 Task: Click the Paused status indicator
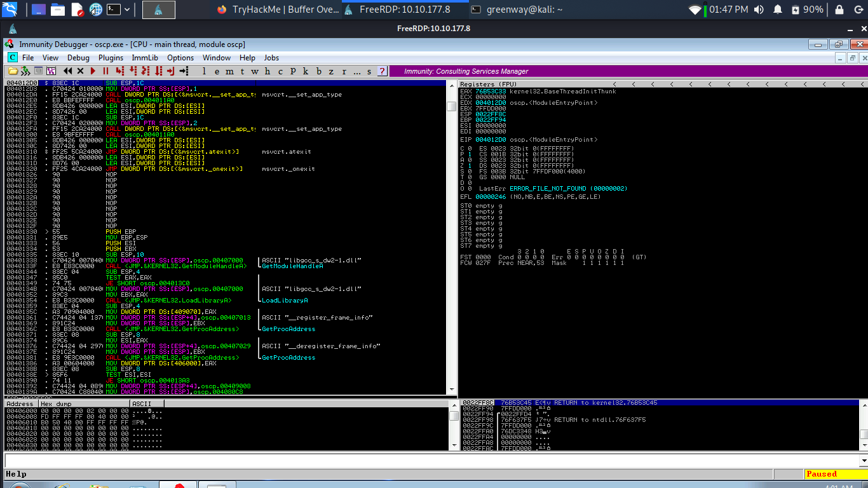[x=822, y=474]
